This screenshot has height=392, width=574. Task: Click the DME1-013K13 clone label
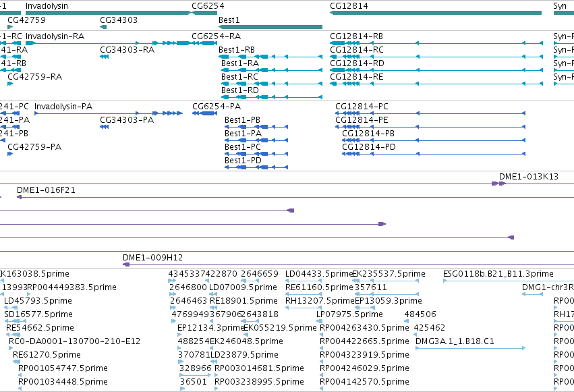pos(529,177)
